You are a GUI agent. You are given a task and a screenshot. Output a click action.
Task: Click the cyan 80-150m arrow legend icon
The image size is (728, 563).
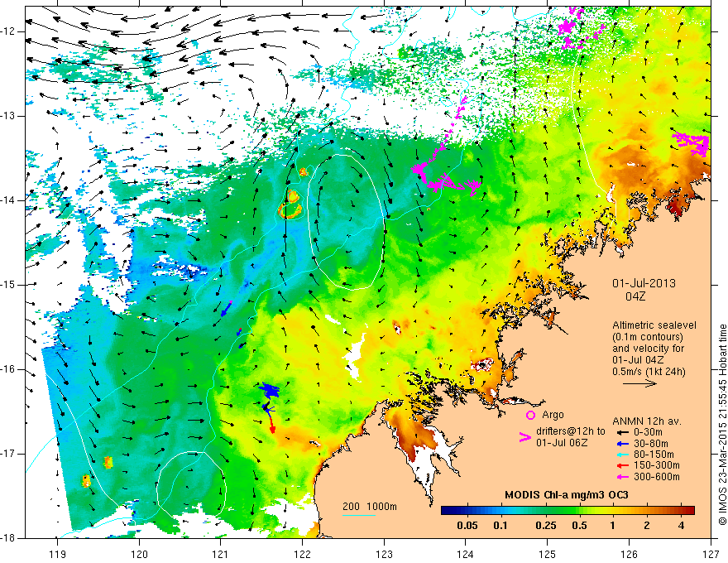[x=621, y=455]
